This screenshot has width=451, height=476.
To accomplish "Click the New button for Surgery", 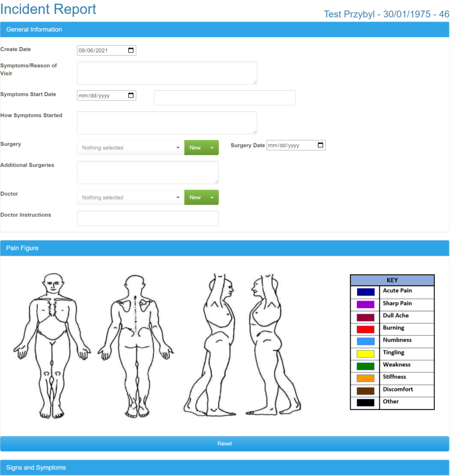I will tap(195, 147).
